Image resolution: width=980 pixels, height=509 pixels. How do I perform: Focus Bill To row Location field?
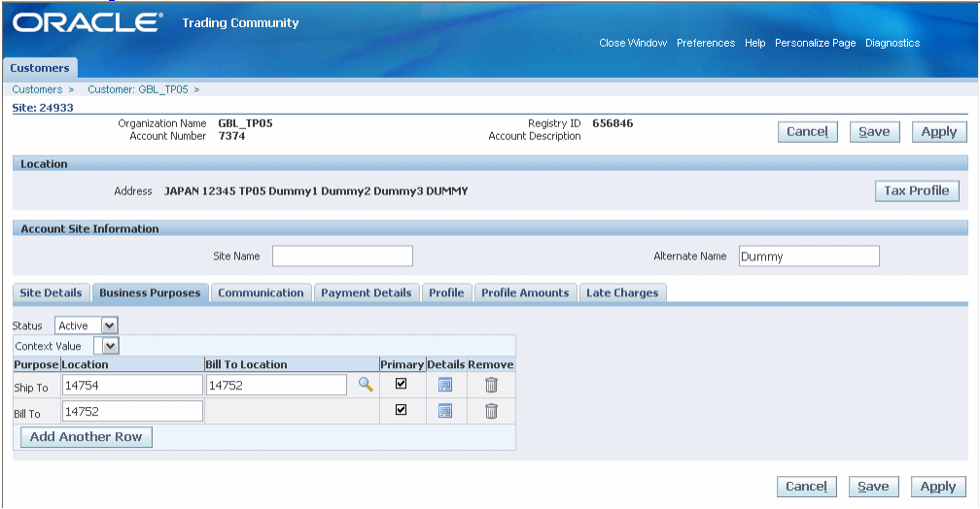click(x=132, y=412)
